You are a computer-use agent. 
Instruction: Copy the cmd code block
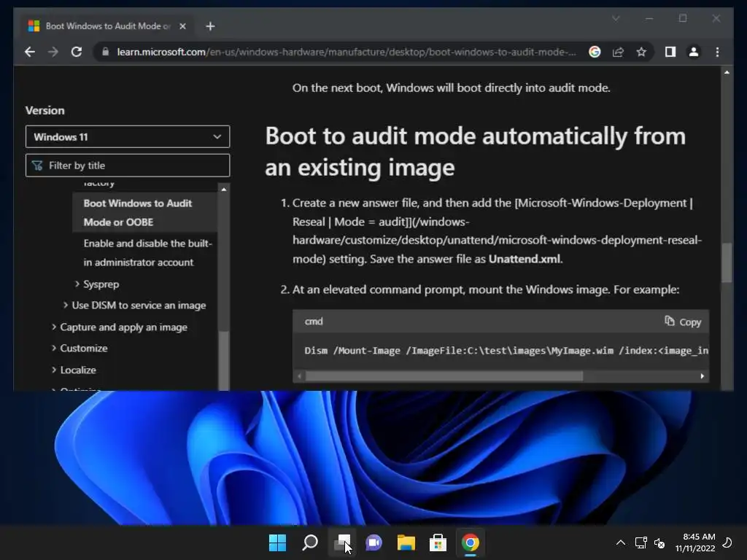point(683,322)
